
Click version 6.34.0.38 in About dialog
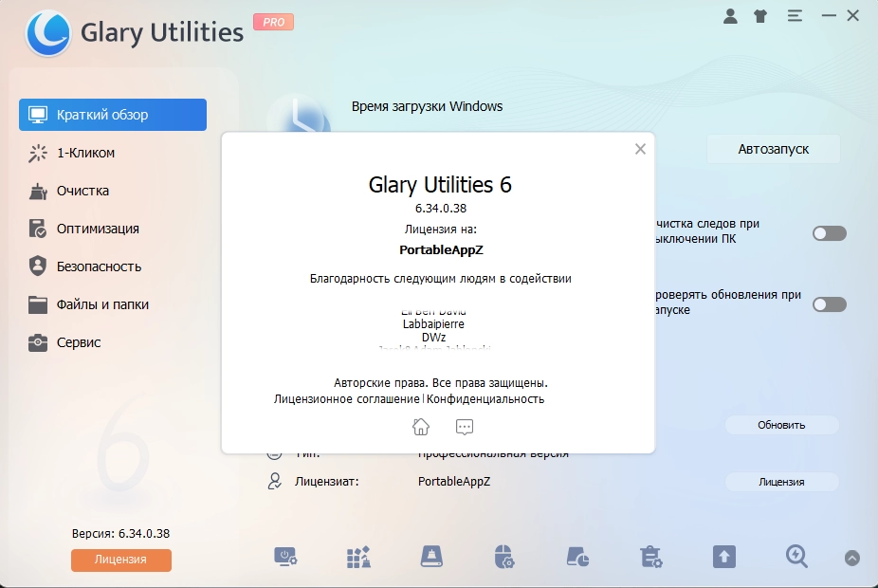(441, 209)
